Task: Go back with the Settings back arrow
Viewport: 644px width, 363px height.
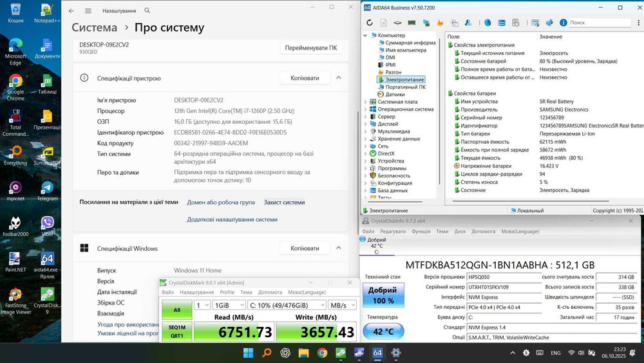Action: [x=71, y=11]
